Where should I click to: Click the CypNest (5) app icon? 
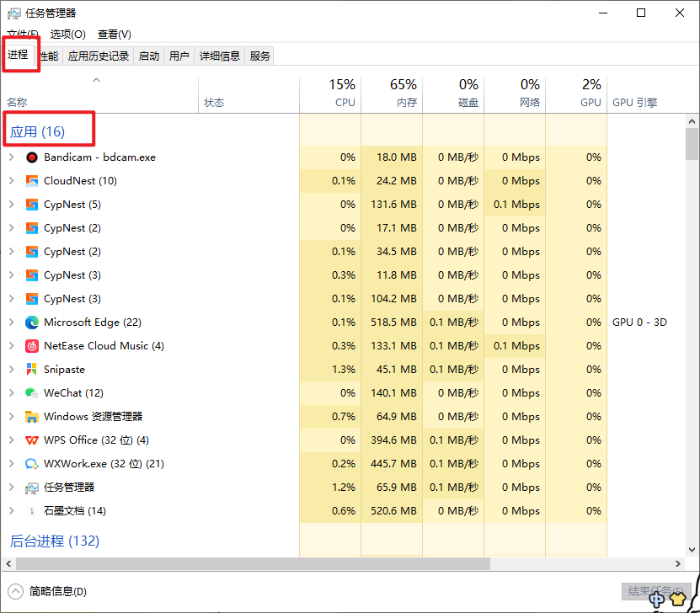32,205
